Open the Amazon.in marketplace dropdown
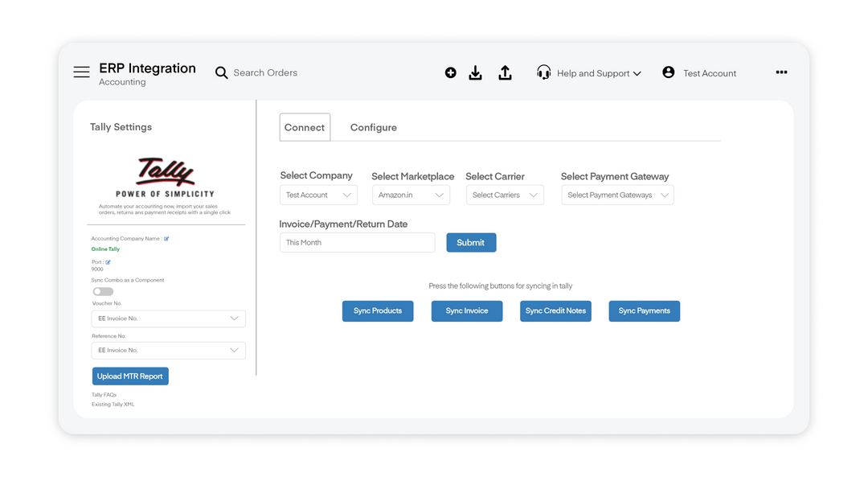 coord(411,195)
